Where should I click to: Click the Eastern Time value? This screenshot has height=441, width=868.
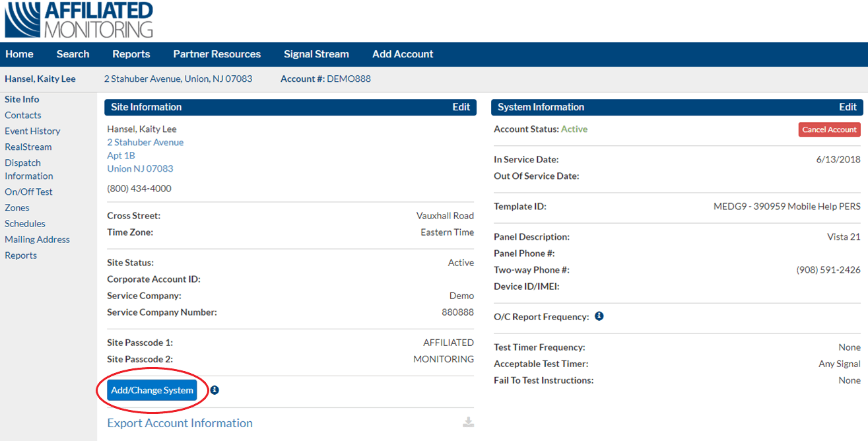[x=447, y=232]
